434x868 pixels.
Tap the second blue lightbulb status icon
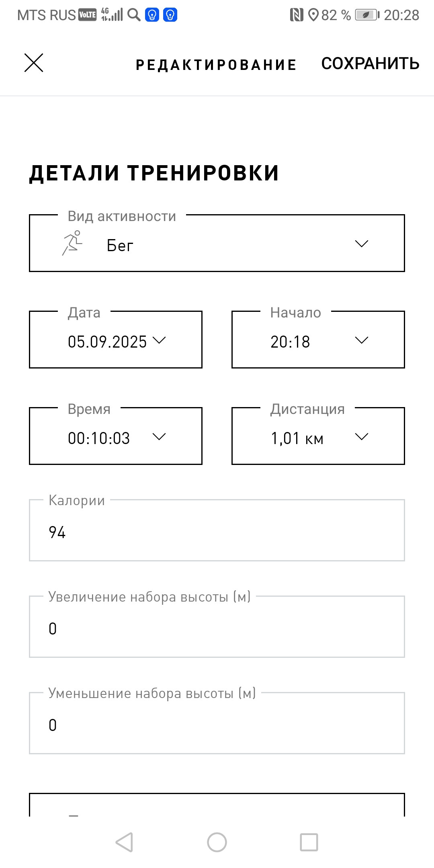(x=170, y=15)
